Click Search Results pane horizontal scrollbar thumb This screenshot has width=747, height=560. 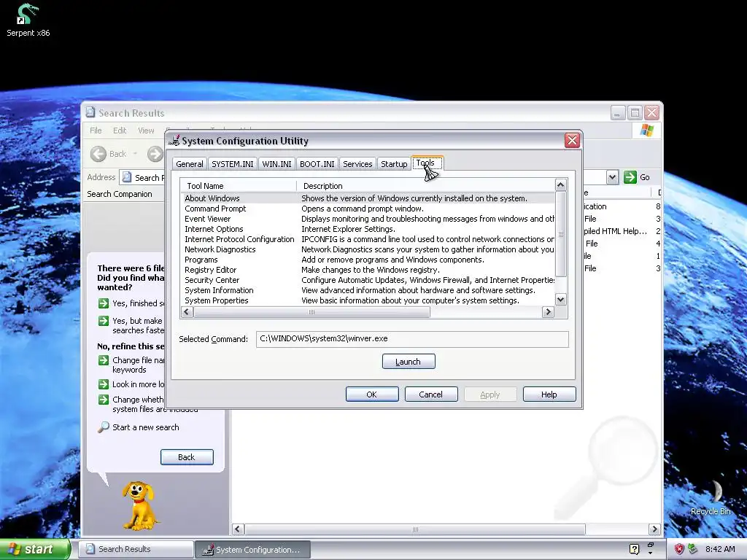click(415, 529)
